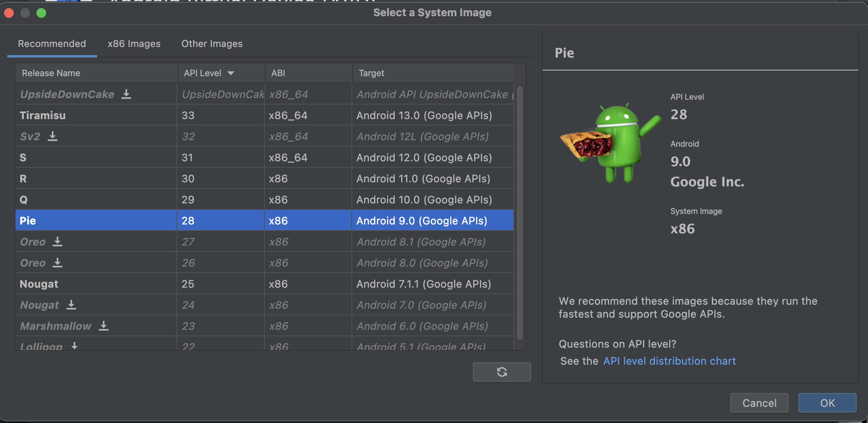Sort by the API Level column arrow

pyautogui.click(x=231, y=73)
